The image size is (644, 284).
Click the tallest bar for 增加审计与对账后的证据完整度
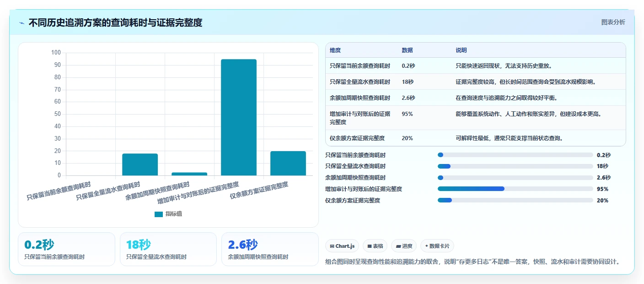239,117
